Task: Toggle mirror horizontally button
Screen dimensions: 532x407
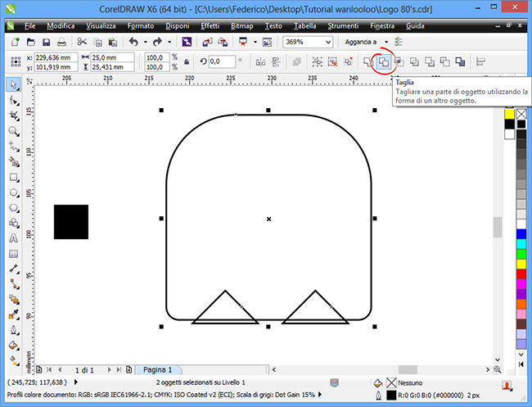Action: (x=260, y=61)
